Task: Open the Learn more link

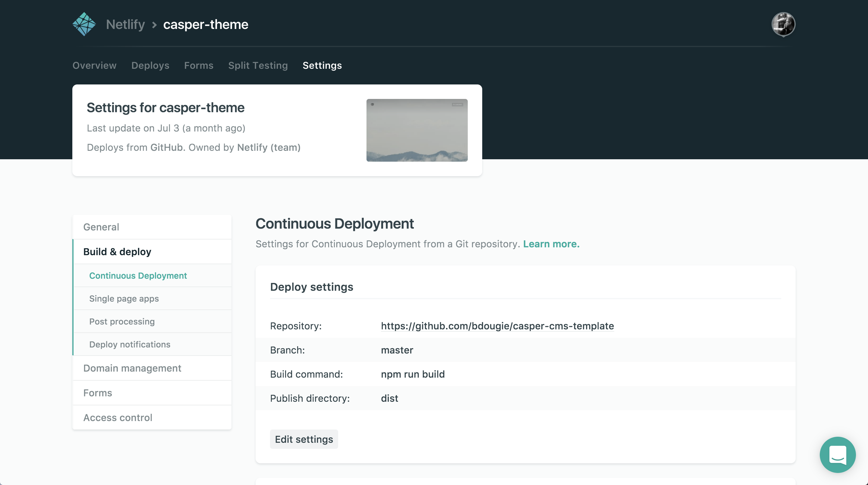Action: coord(551,244)
